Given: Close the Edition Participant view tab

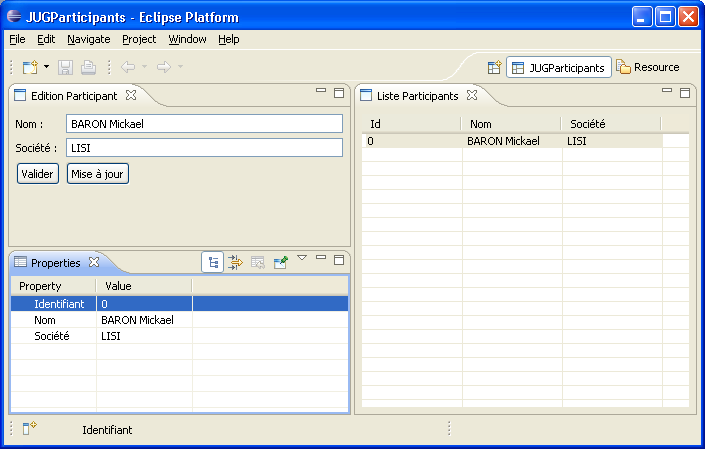Looking at the screenshot, I should click(x=131, y=96).
